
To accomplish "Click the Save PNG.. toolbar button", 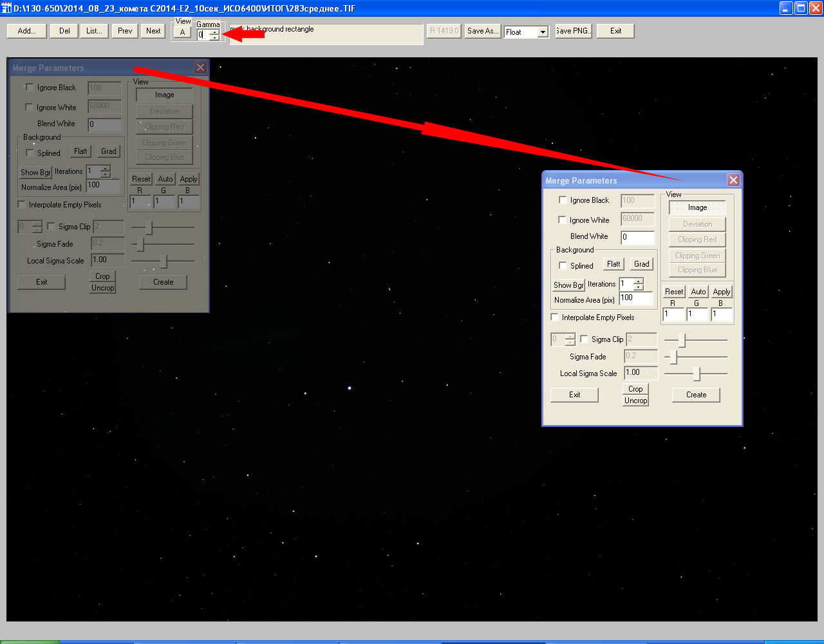I will (x=572, y=31).
